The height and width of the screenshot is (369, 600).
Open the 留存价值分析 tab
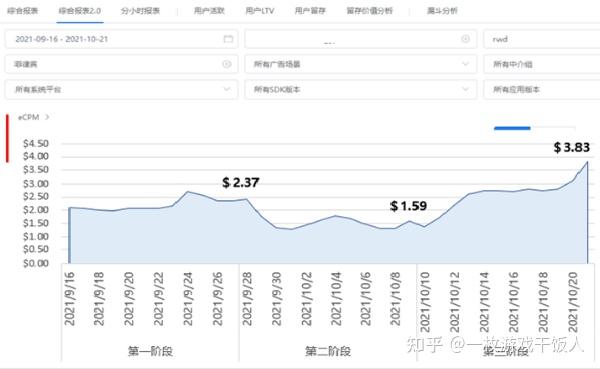click(x=369, y=11)
